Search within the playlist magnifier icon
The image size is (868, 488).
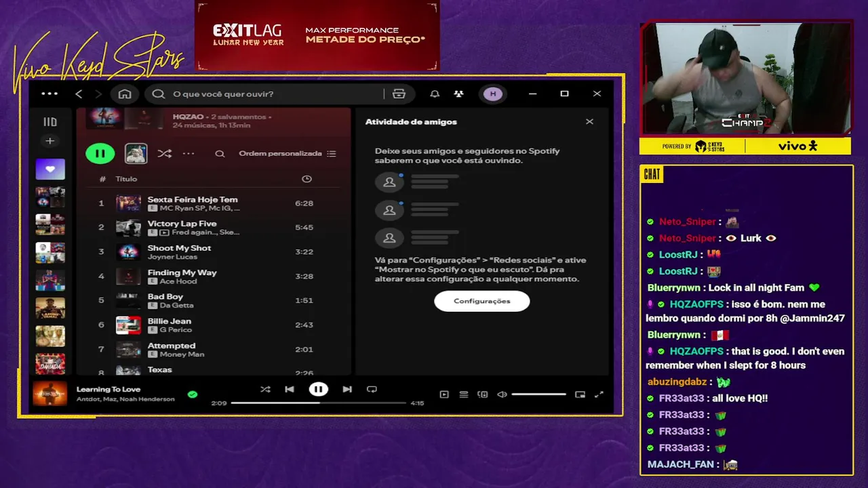pos(220,154)
